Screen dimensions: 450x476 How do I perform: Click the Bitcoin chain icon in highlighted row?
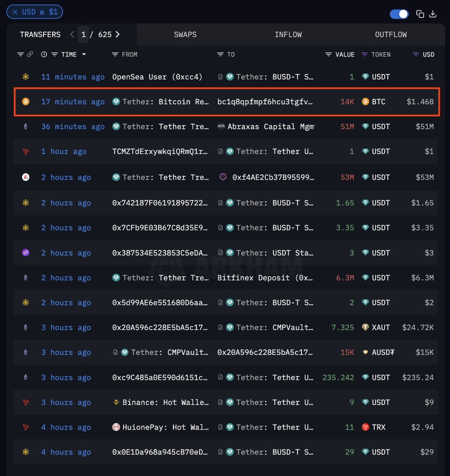pos(26,102)
